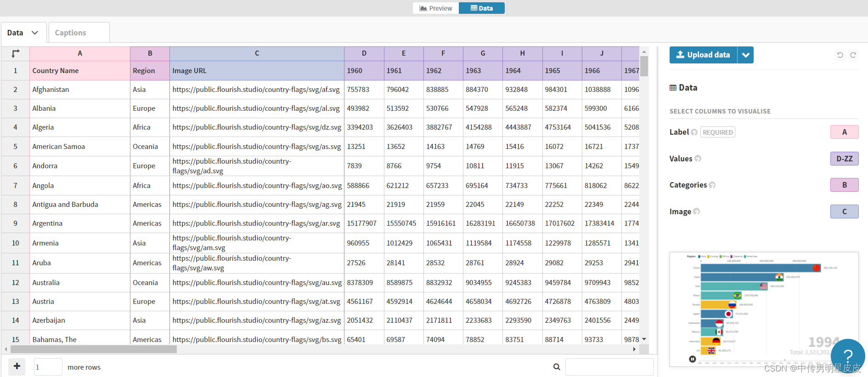Select column B header
The height and width of the screenshot is (377, 868).
click(x=150, y=53)
